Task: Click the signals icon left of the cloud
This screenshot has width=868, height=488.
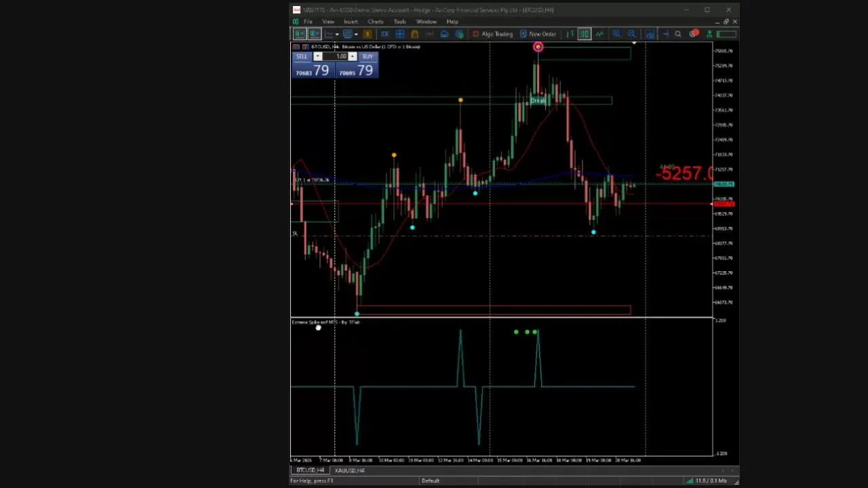Action: click(430, 34)
